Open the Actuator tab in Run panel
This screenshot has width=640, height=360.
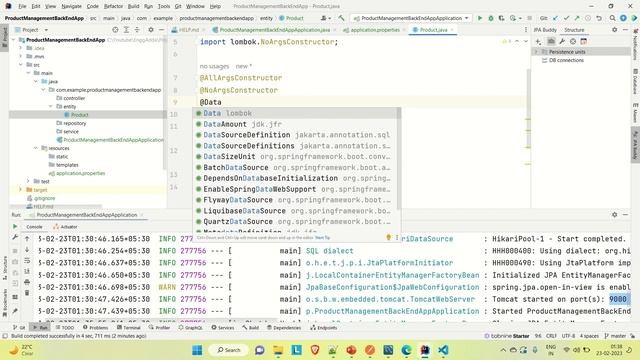pyautogui.click(x=65, y=227)
